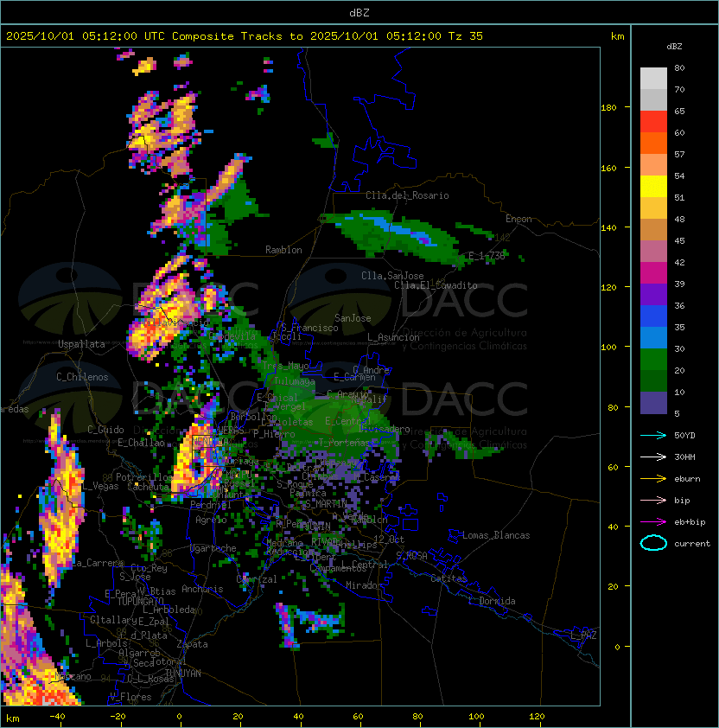This screenshot has width=719, height=728.
Task: Click the 'Tz 35' value in header
Action: coord(466,36)
